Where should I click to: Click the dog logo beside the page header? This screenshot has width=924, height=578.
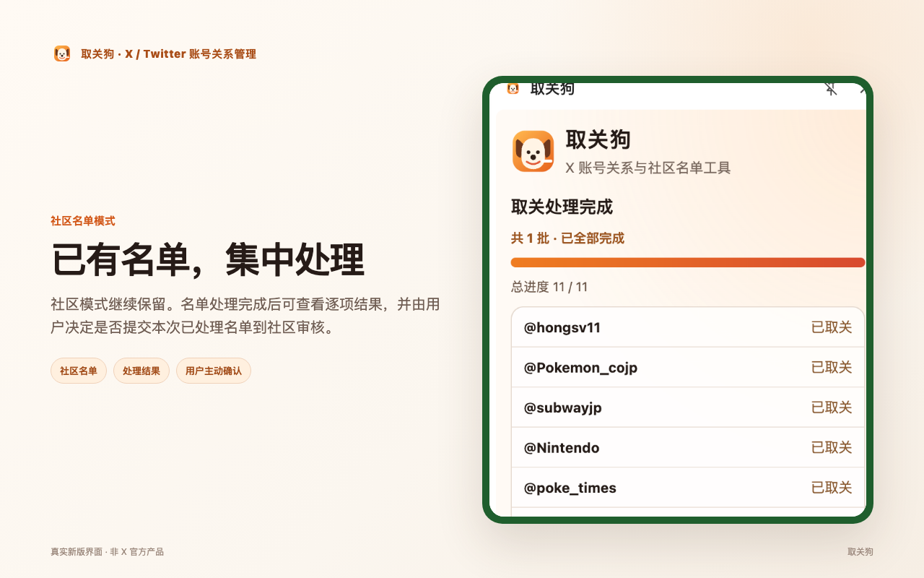click(62, 53)
